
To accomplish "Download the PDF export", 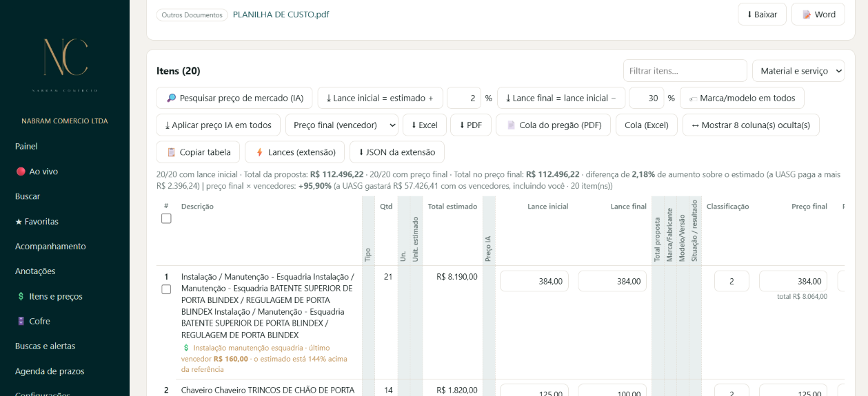I will point(470,125).
